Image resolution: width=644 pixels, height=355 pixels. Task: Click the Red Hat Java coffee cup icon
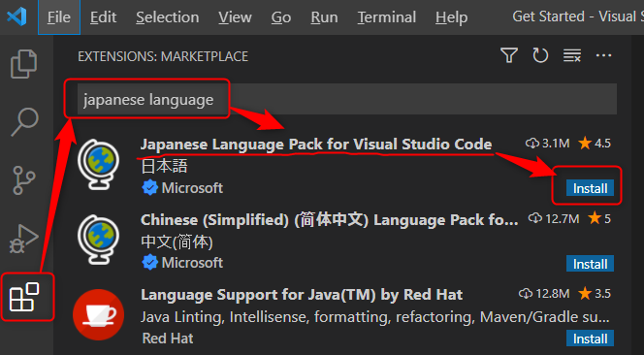coord(99,314)
